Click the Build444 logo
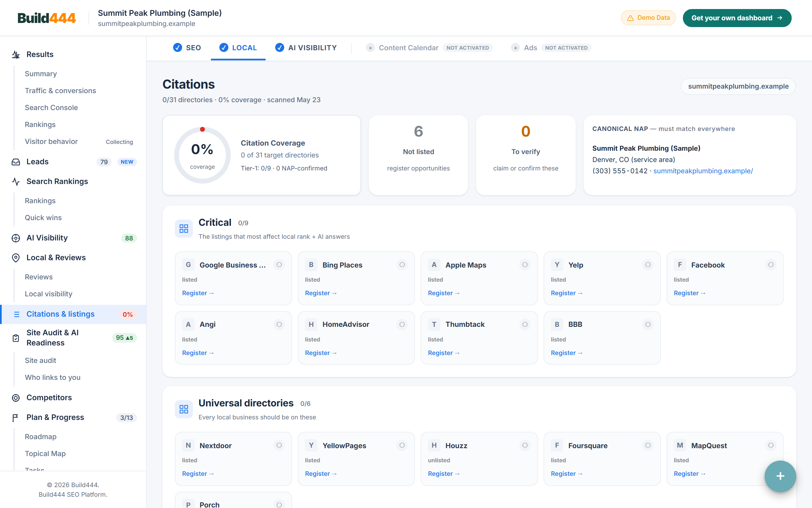The image size is (812, 508). point(47,18)
